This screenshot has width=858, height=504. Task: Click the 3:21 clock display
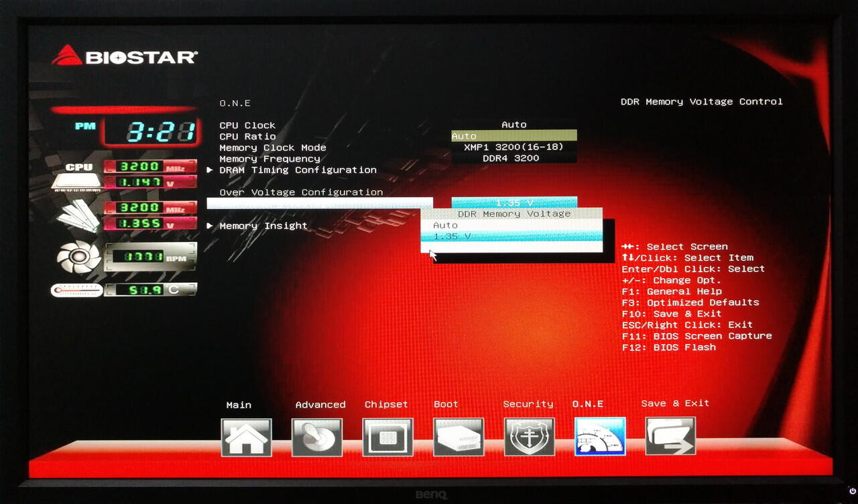[x=151, y=131]
